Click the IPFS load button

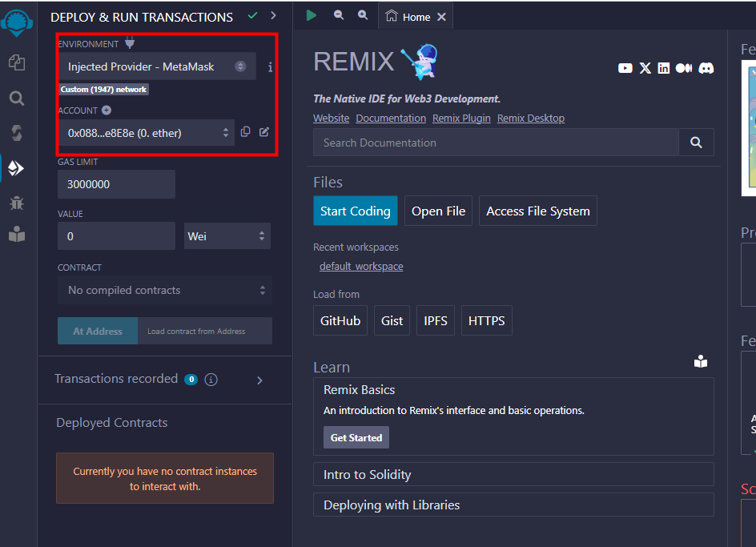coord(436,320)
